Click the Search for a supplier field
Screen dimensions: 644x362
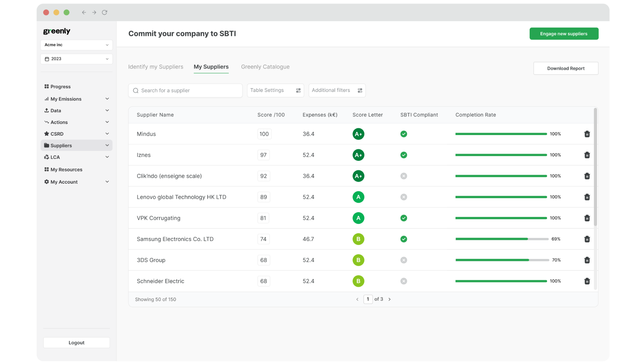coord(185,90)
